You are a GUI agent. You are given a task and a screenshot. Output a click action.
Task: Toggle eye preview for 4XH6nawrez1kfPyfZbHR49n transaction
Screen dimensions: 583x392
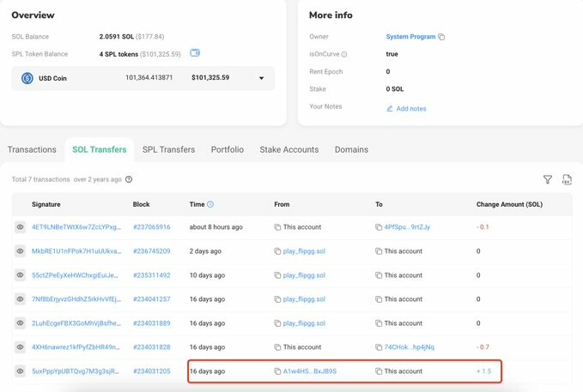(20, 347)
